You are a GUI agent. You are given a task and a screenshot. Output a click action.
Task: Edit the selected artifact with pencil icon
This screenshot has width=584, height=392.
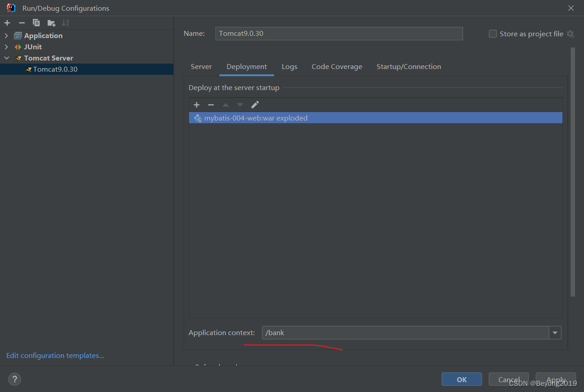tap(255, 105)
